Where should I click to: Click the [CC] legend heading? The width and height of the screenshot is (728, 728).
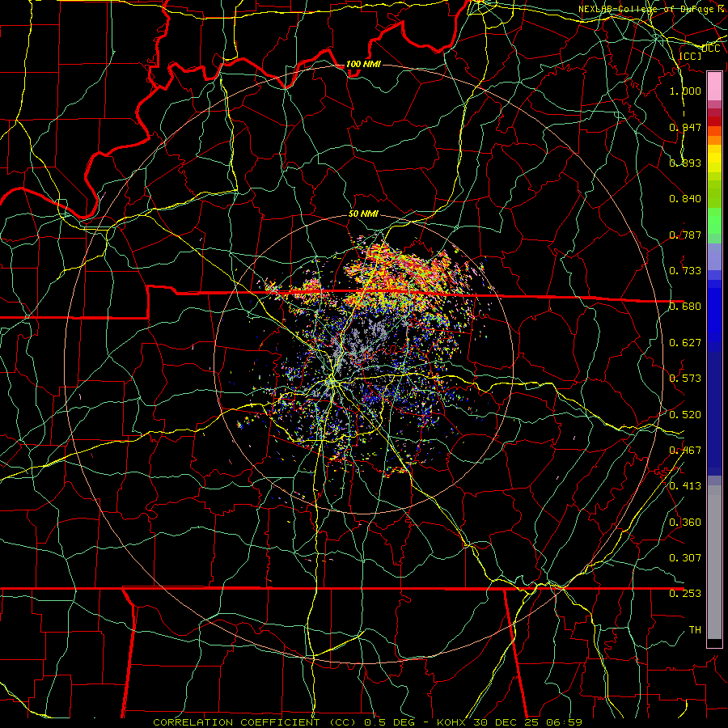691,56
